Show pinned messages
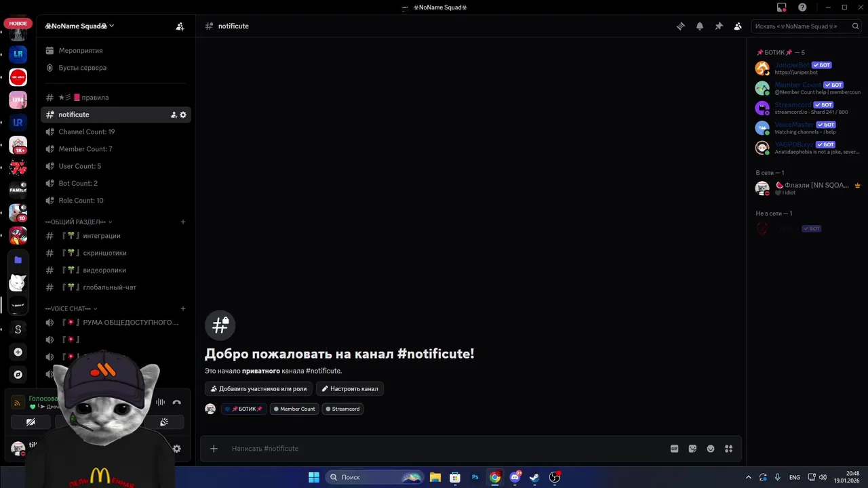 [x=719, y=26]
